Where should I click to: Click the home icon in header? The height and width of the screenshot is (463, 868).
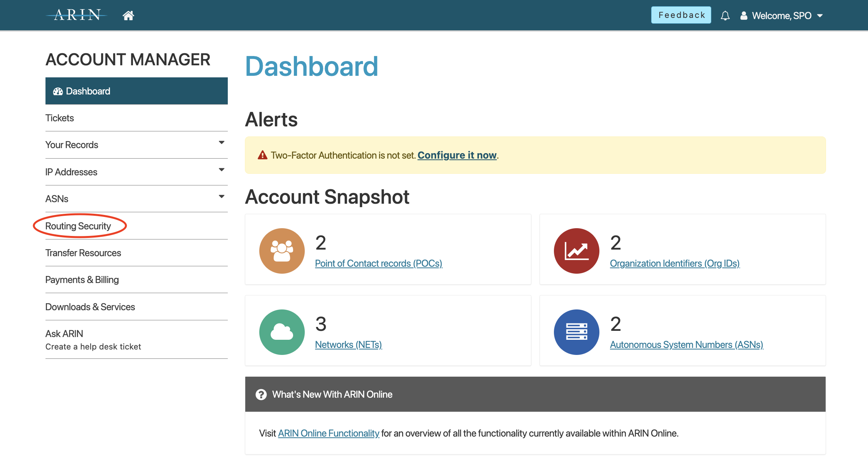(x=128, y=16)
